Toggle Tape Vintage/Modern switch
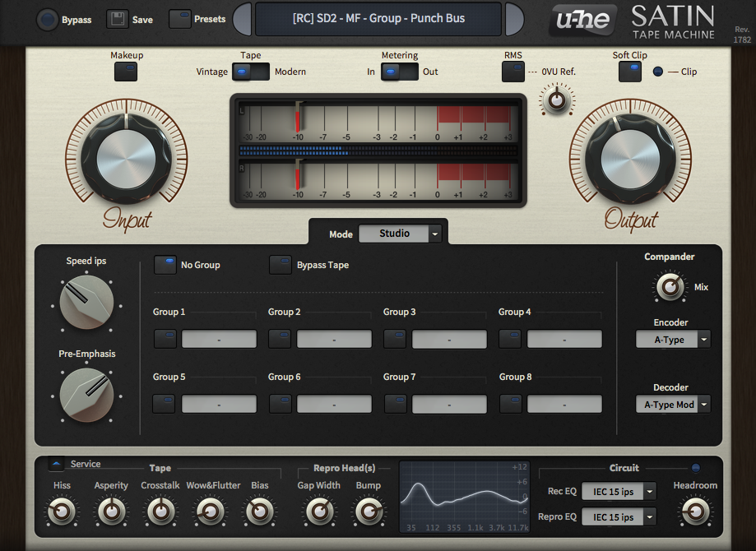 [x=251, y=72]
